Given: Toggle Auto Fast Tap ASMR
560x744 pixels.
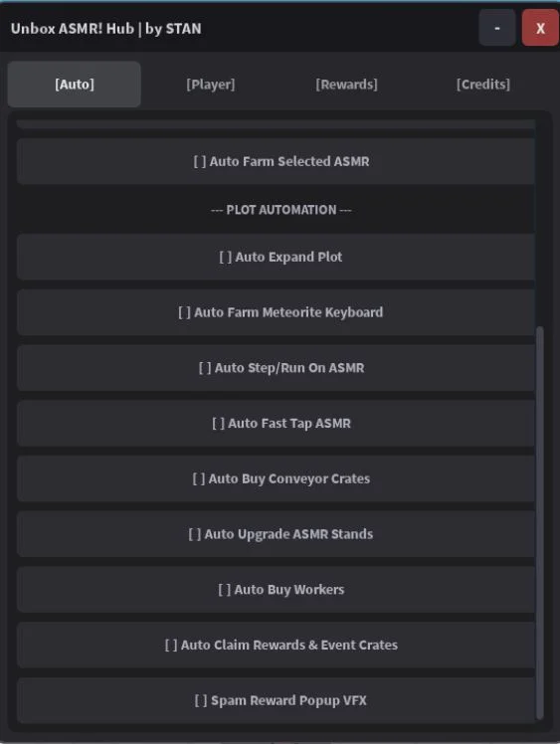Looking at the screenshot, I should 276,424.
